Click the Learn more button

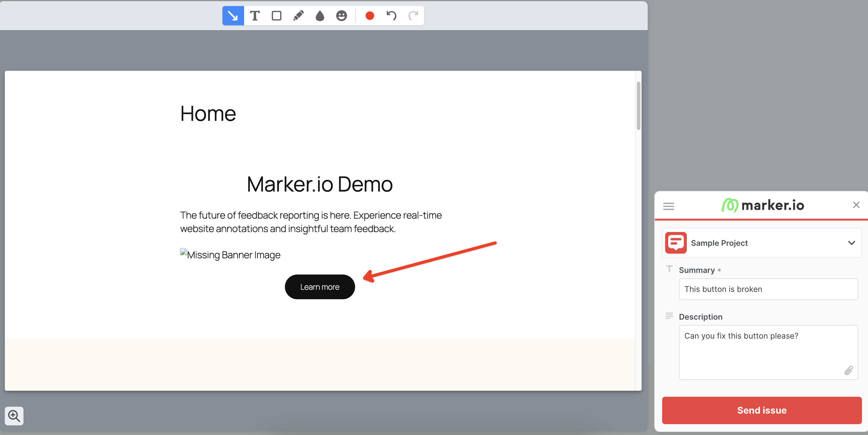point(320,287)
